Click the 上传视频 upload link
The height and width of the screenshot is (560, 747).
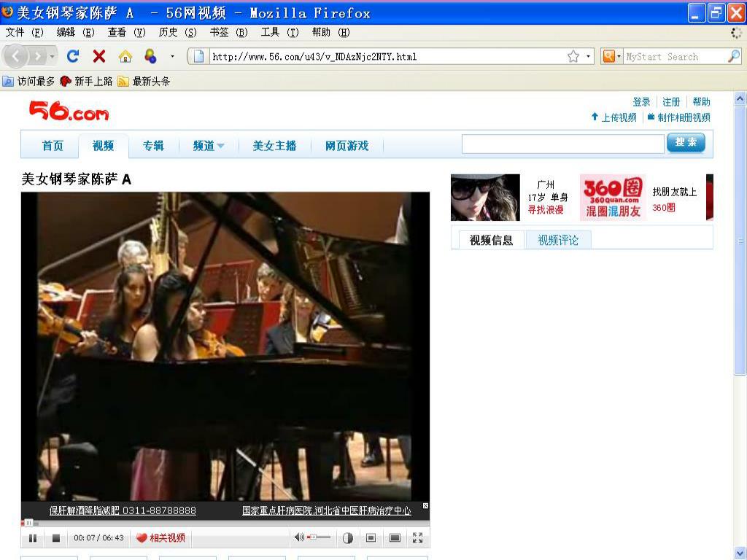tap(614, 117)
